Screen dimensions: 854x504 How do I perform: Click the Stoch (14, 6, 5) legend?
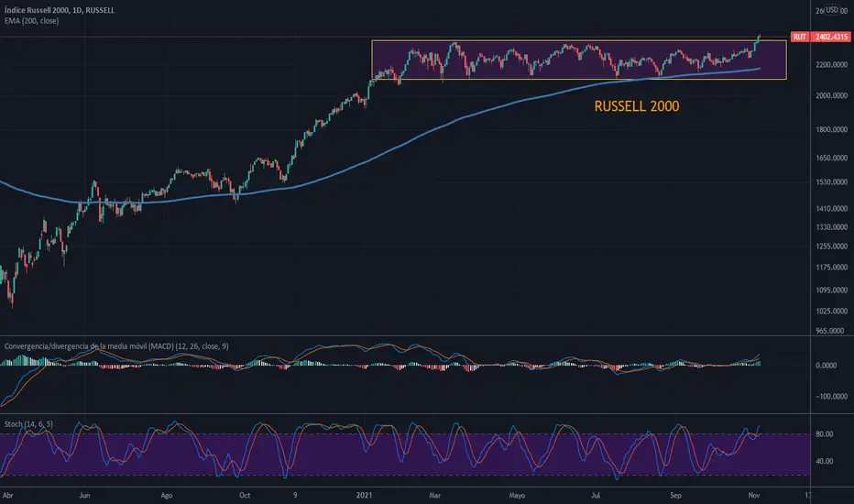point(29,424)
